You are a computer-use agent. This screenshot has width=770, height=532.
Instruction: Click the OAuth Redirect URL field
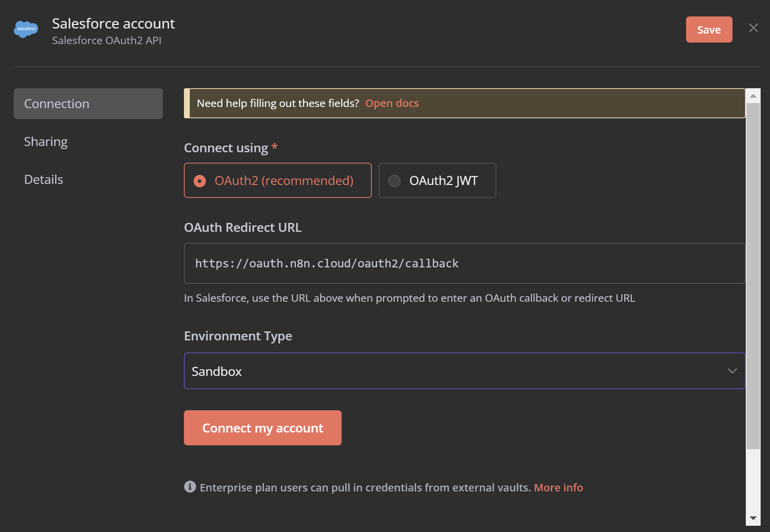click(464, 263)
